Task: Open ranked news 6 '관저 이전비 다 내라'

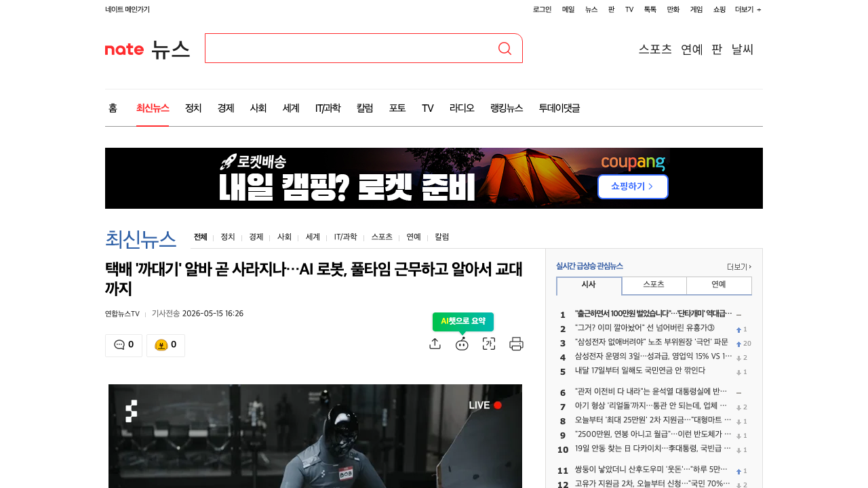Action: pos(651,392)
